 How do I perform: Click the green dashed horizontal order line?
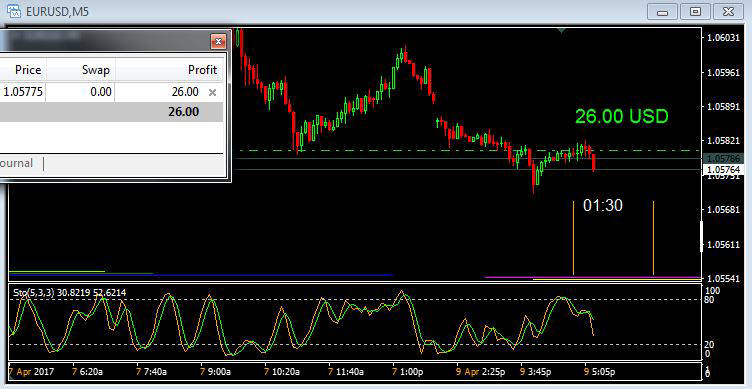point(470,151)
